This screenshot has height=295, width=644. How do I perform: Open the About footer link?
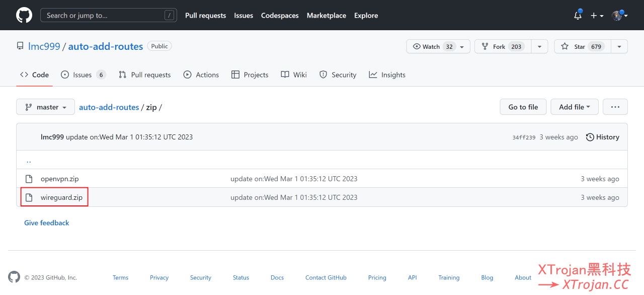(523, 277)
